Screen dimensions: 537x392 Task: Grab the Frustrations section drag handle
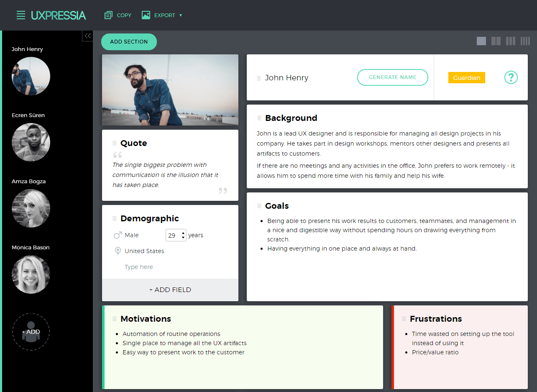click(x=404, y=319)
